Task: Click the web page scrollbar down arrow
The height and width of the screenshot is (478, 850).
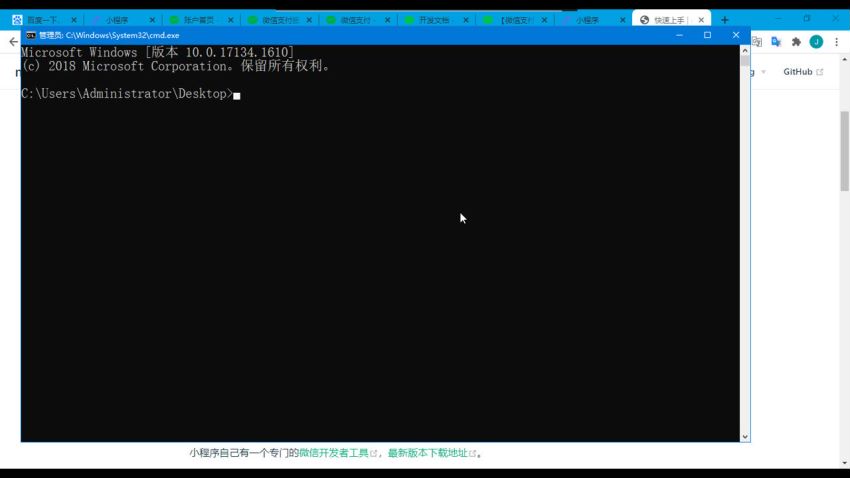Action: pyautogui.click(x=845, y=463)
